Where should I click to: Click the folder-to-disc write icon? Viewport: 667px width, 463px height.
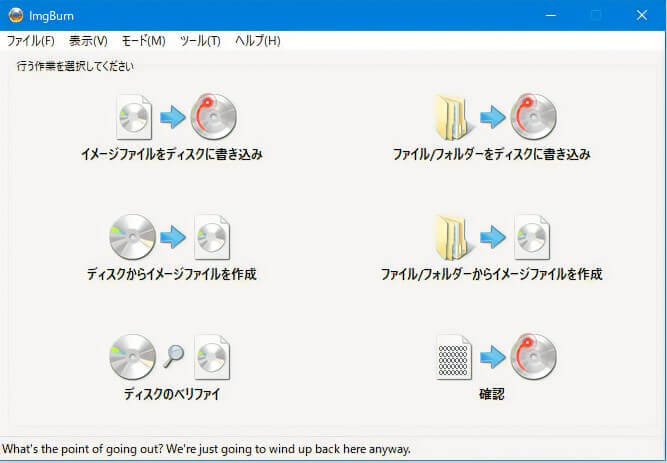[492, 117]
